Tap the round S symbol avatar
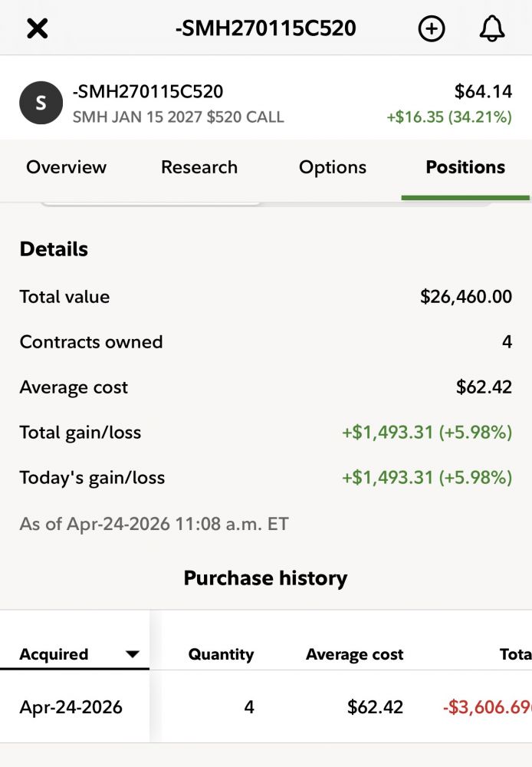The width and height of the screenshot is (532, 767). (x=41, y=104)
